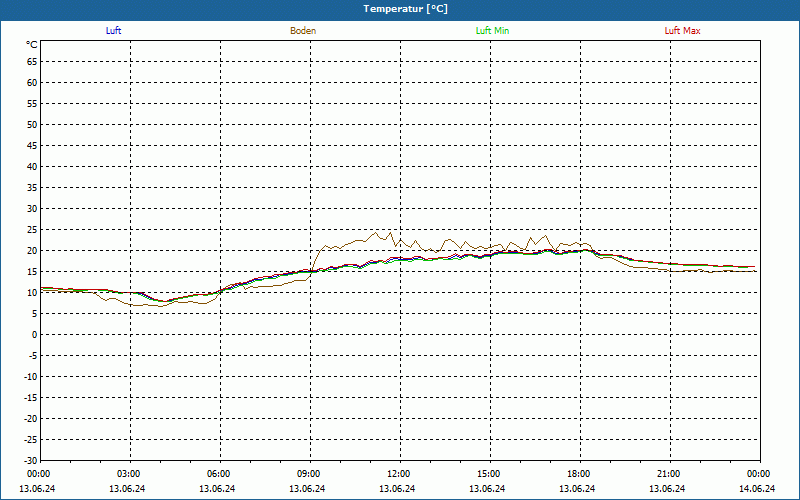Click the 35 value on the y-axis
This screenshot has height=500, width=800.
(32, 188)
